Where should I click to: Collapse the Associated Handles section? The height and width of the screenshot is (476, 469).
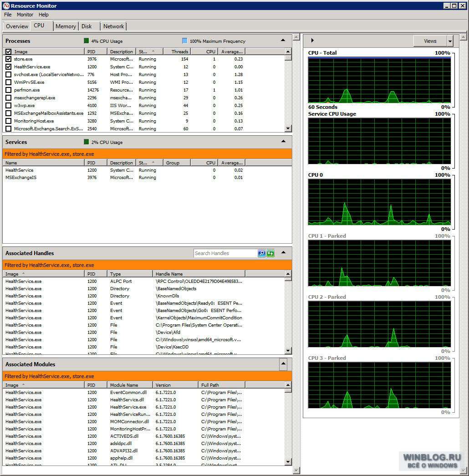click(283, 252)
